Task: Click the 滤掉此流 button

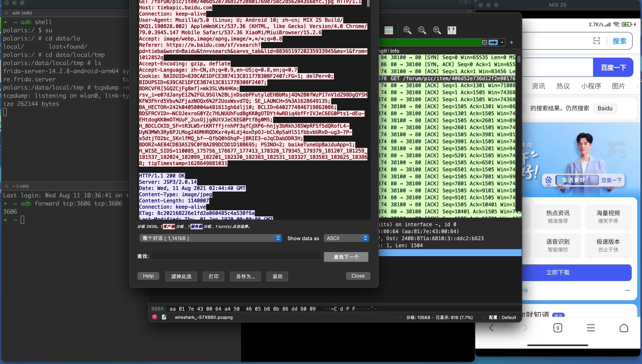Action: pyautogui.click(x=181, y=276)
